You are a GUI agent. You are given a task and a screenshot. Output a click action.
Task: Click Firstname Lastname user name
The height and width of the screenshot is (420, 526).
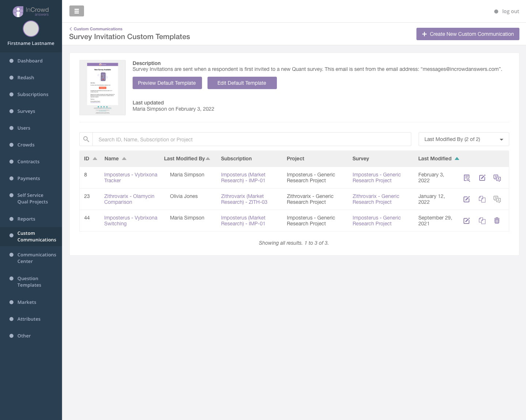point(31,43)
